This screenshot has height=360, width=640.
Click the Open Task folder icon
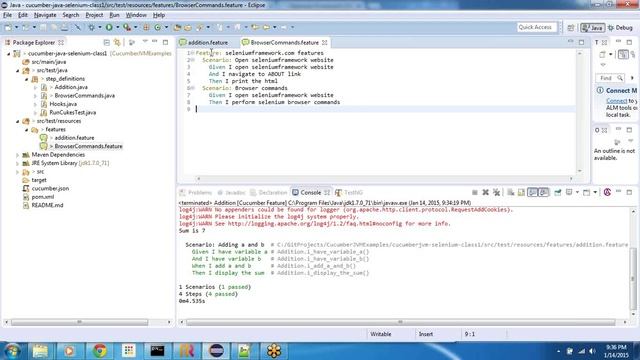tap(188, 27)
